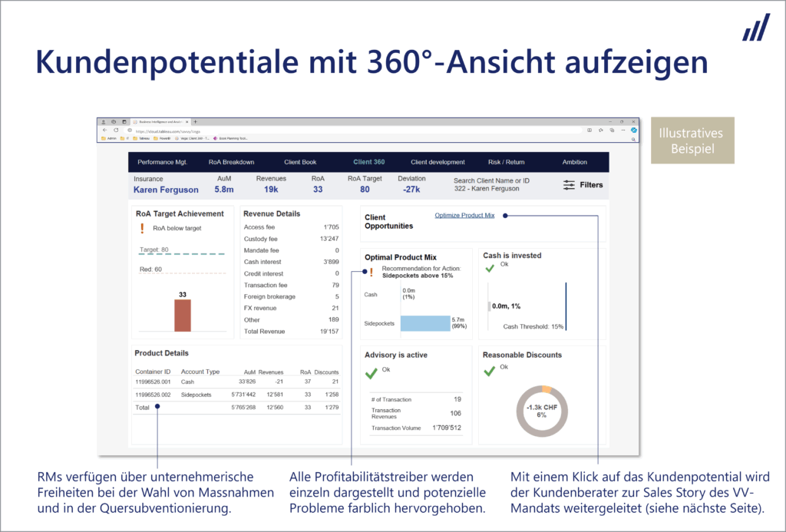The width and height of the screenshot is (786, 532).
Task: Click the browser refresh button
Action: pos(117,131)
